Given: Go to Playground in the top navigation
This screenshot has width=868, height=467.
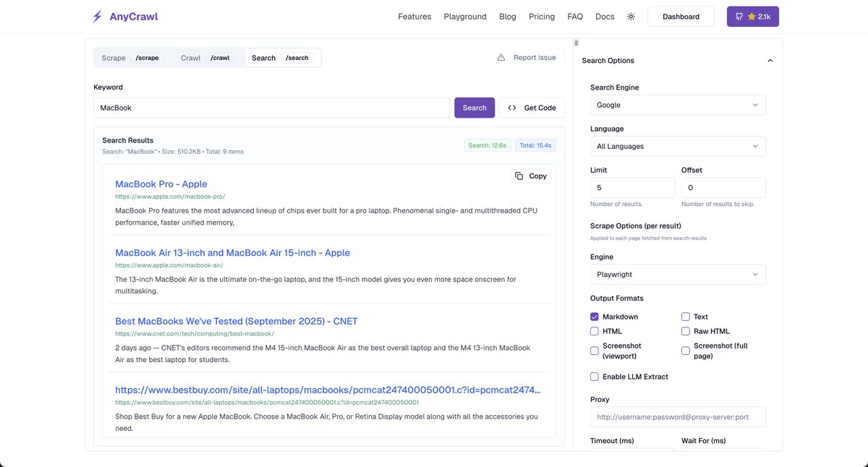Looking at the screenshot, I should click(465, 17).
